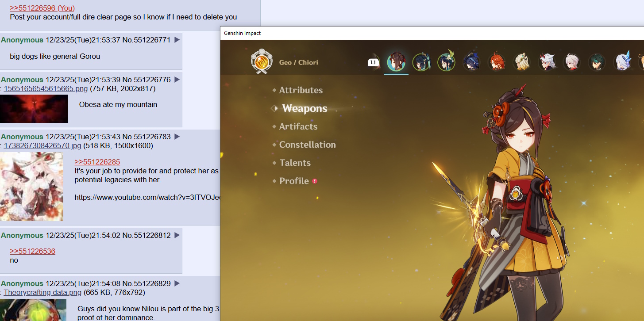
Task: Expand the anime girl with hat thumbnail
Action: [x=31, y=187]
